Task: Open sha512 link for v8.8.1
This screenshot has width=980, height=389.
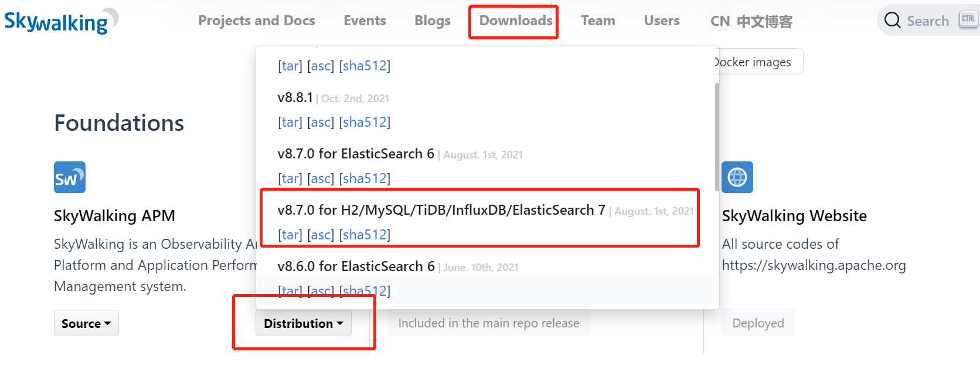Action: 365,122
